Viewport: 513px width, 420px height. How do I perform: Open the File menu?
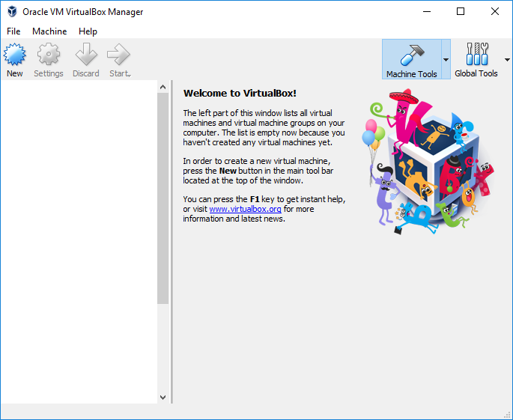tap(13, 31)
